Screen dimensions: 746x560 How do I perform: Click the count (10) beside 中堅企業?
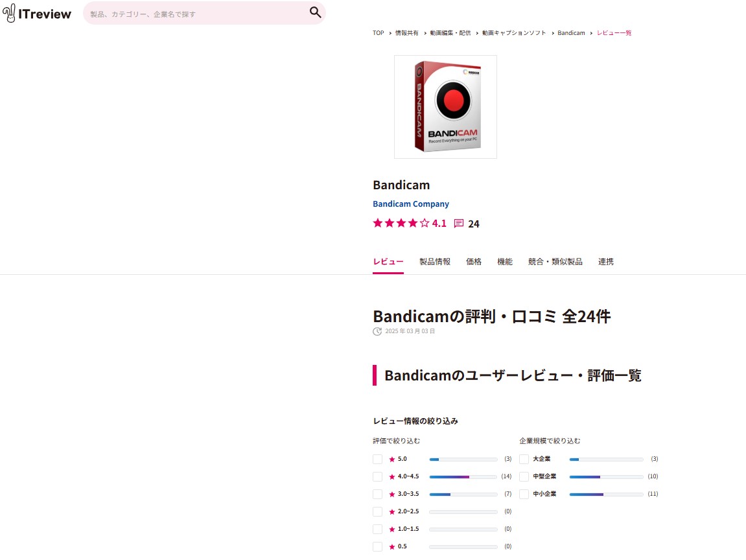point(653,476)
